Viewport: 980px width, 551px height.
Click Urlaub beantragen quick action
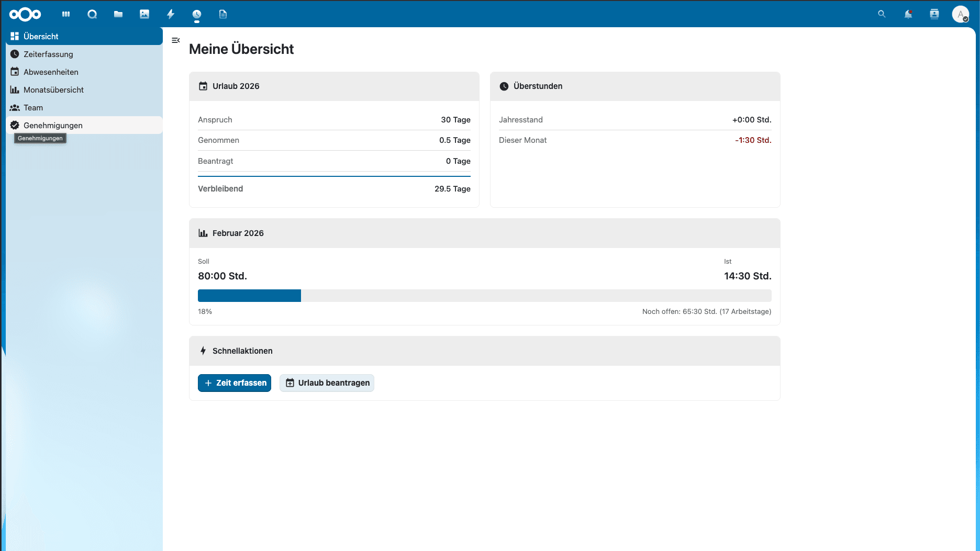pyautogui.click(x=326, y=383)
